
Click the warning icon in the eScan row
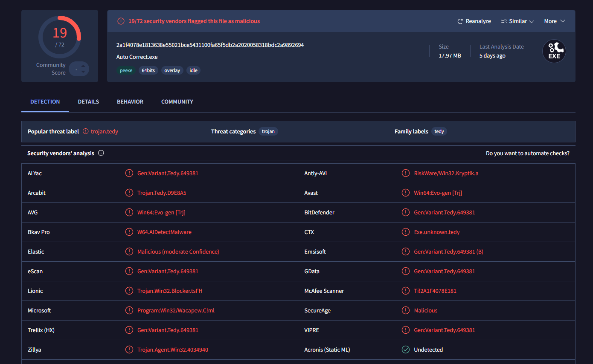[129, 271]
